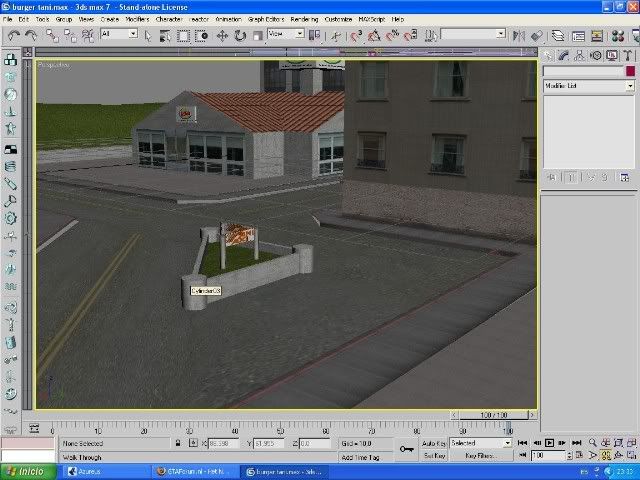640x480 pixels.
Task: Click the Time Configuration icon
Action: [580, 455]
